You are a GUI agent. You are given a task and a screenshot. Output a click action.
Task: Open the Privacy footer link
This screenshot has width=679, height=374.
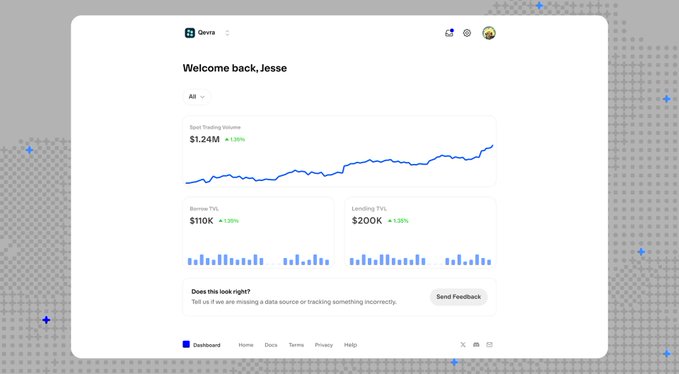tap(324, 345)
